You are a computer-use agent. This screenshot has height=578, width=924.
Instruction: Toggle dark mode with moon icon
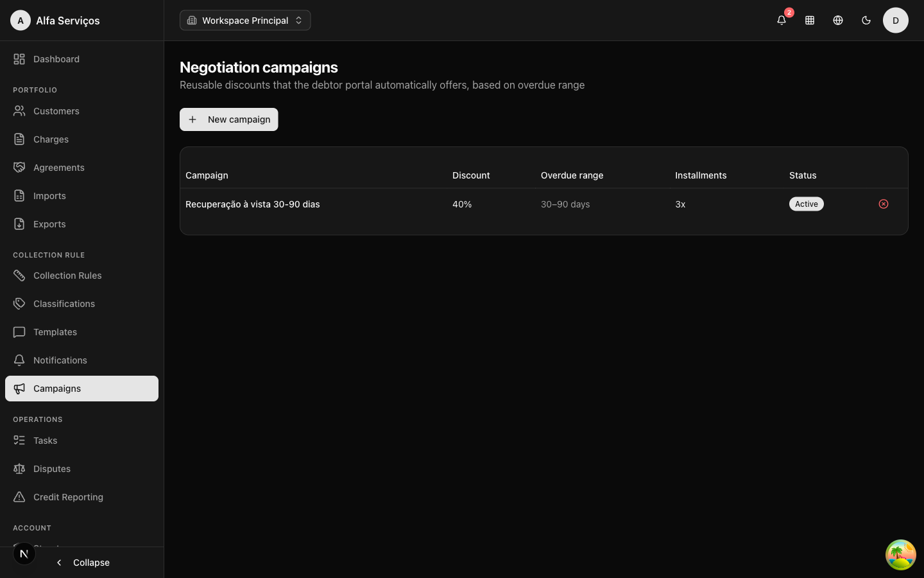click(x=866, y=21)
